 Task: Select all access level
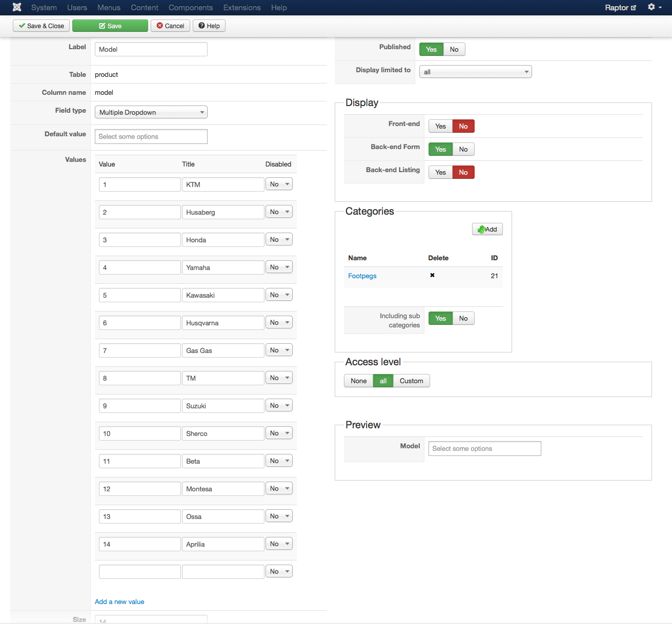[383, 381]
